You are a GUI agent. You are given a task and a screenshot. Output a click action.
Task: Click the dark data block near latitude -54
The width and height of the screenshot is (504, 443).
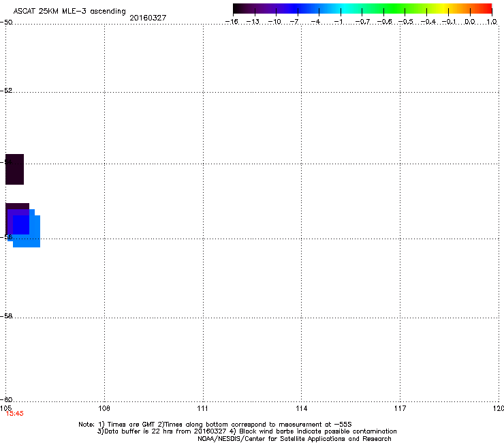tap(14, 169)
